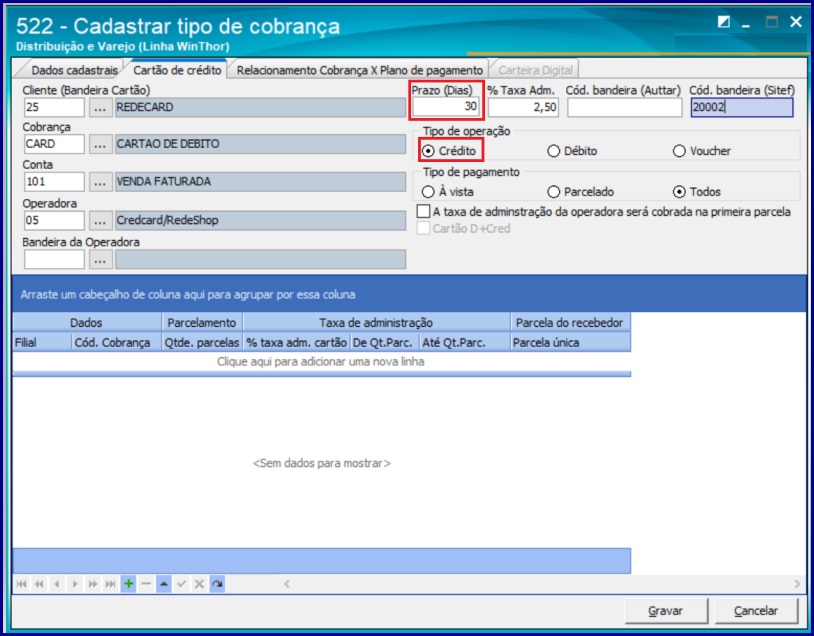Viewport: 814px width, 636px height.
Task: Click Cobrança code field CARD
Action: click(x=54, y=144)
